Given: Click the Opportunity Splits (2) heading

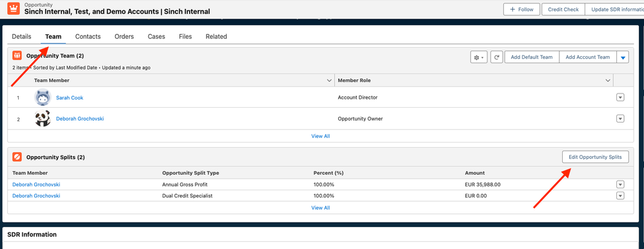Looking at the screenshot, I should (55, 157).
